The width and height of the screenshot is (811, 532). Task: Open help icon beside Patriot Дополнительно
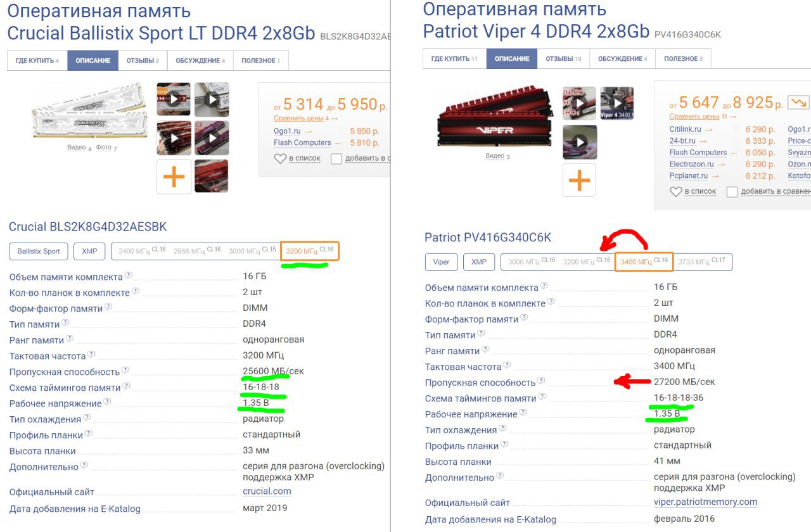point(500,476)
